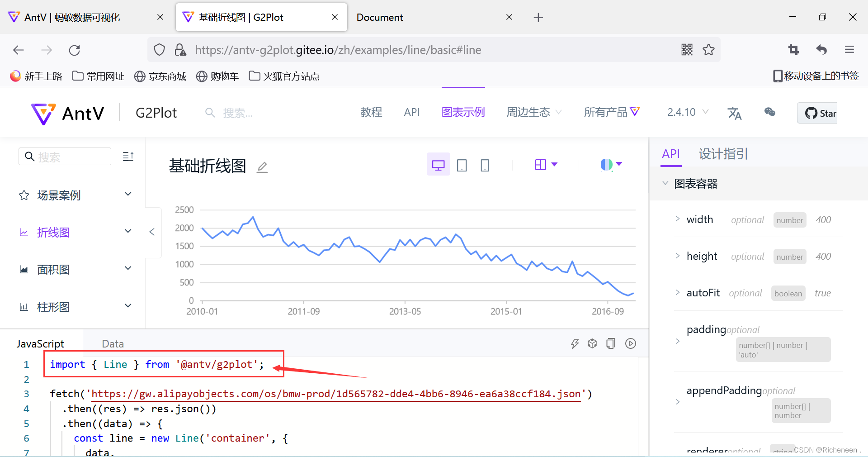Copy the code with copy icon
The height and width of the screenshot is (457, 868).
[611, 343]
